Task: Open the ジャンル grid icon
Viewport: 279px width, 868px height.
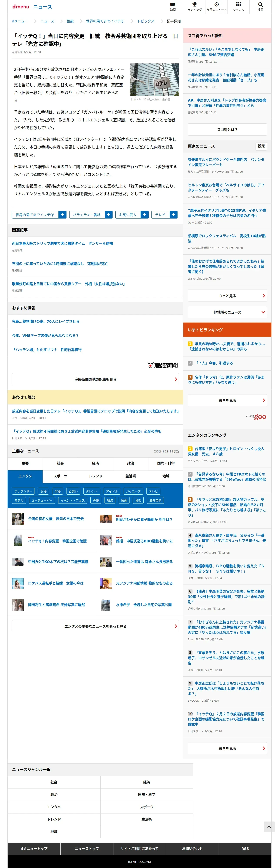Action: point(238,6)
